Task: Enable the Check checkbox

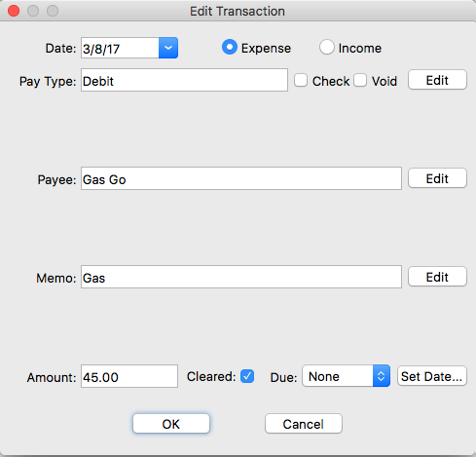Action: (301, 80)
